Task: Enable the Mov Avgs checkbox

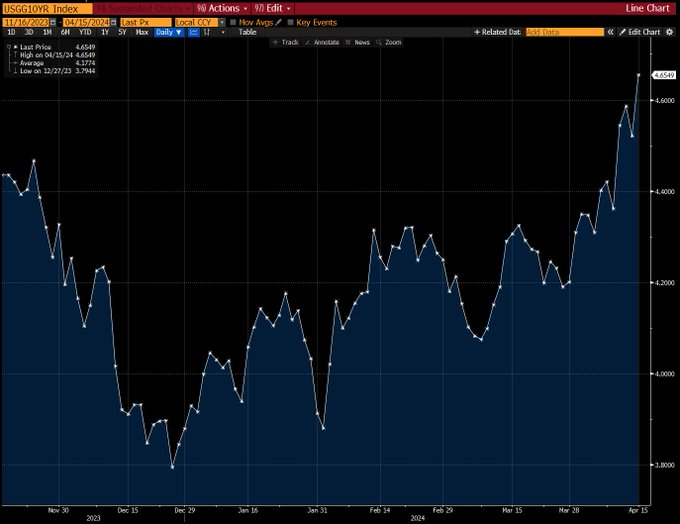Action: [x=233, y=21]
